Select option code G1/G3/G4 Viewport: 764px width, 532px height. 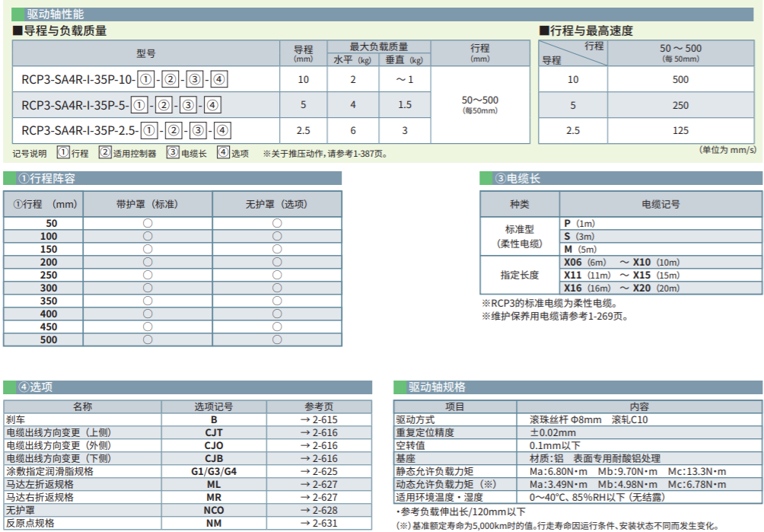coord(213,472)
